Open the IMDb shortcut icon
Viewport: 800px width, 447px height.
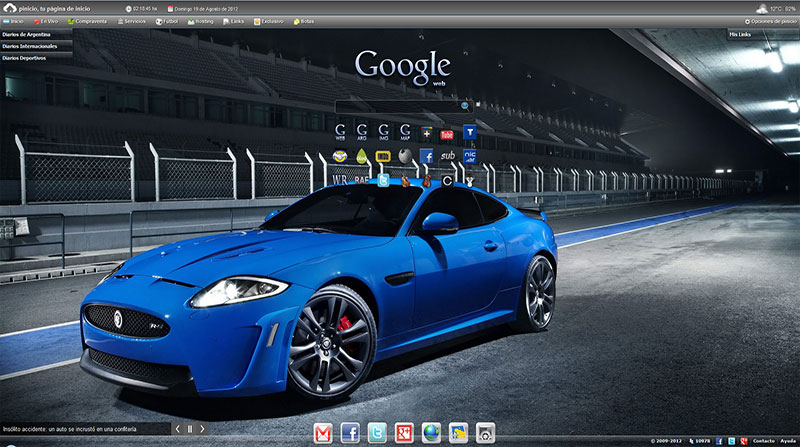click(383, 156)
